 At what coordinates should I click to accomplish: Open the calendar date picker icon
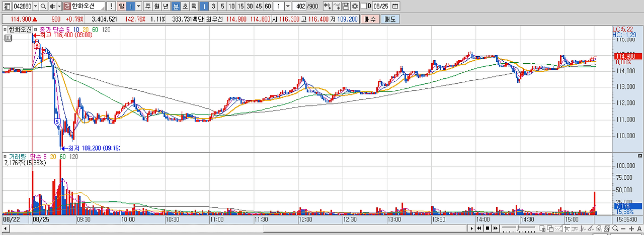pos(395,6)
